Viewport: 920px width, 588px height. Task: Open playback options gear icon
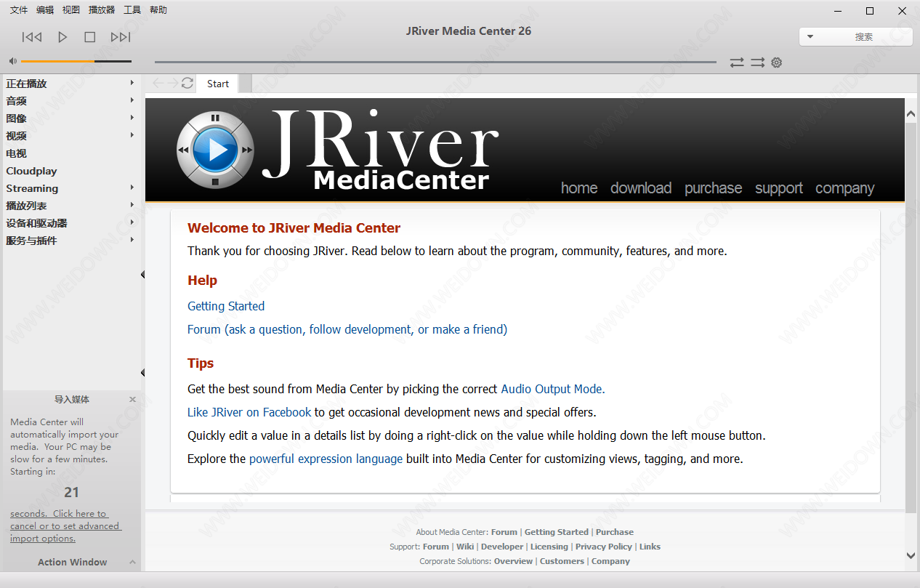pos(777,63)
